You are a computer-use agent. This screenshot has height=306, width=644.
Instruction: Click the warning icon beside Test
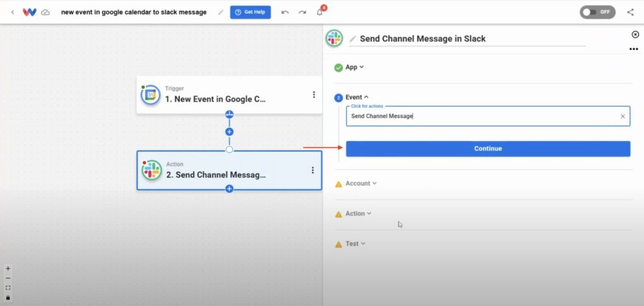tap(338, 245)
